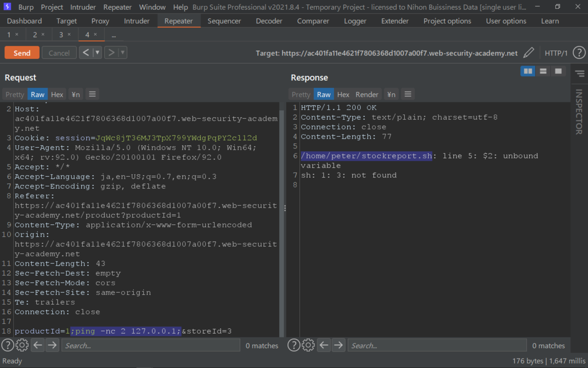The image size is (588, 368).
Task: Select top-bottom layout view
Action: (x=543, y=71)
